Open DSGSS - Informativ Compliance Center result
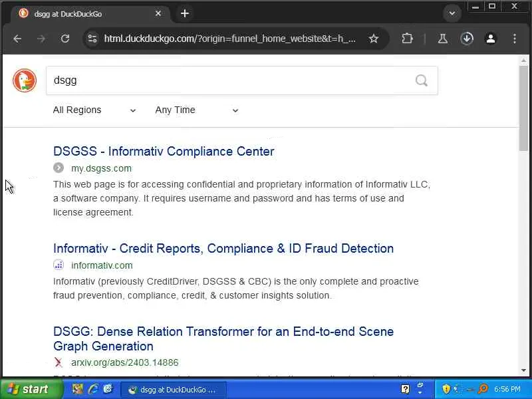Screen dimensions: 532x399 [x=164, y=152]
